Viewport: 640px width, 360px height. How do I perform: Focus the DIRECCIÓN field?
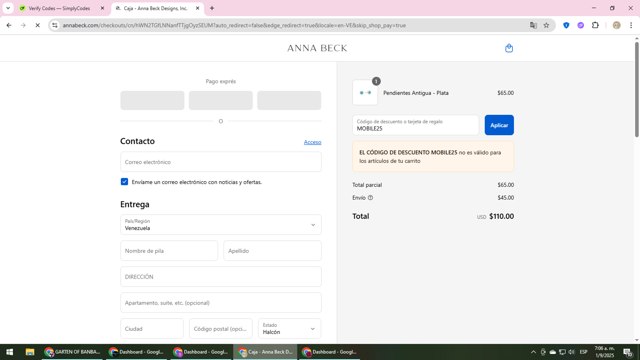[221, 277]
